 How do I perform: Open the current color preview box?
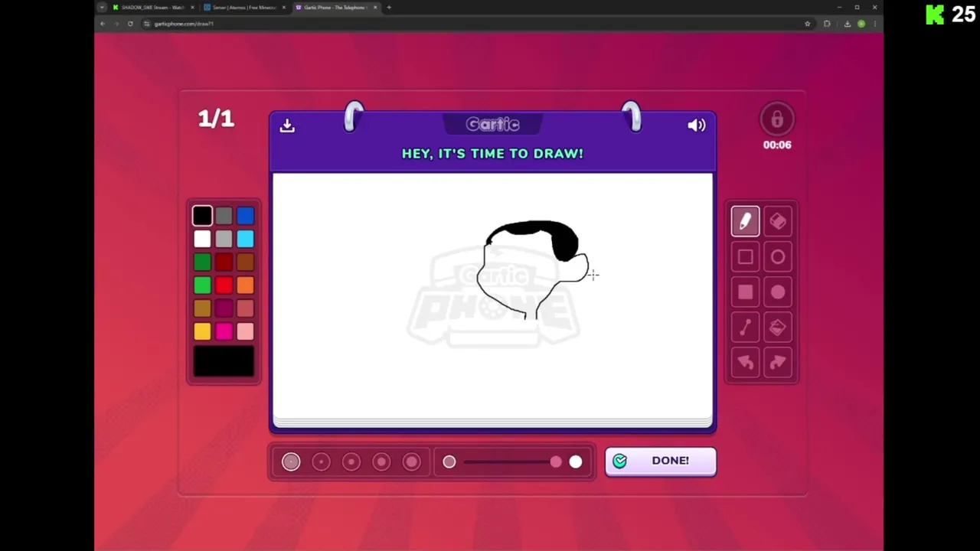coord(224,361)
